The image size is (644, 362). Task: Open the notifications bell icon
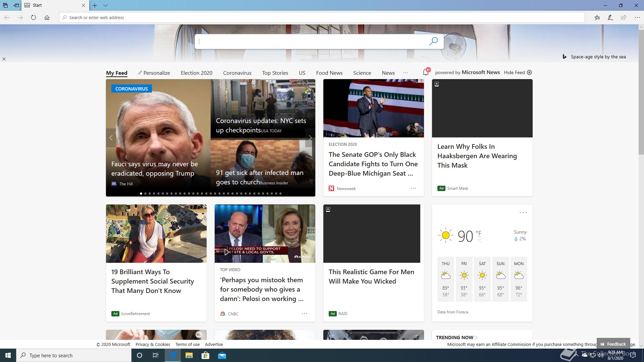pyautogui.click(x=426, y=72)
